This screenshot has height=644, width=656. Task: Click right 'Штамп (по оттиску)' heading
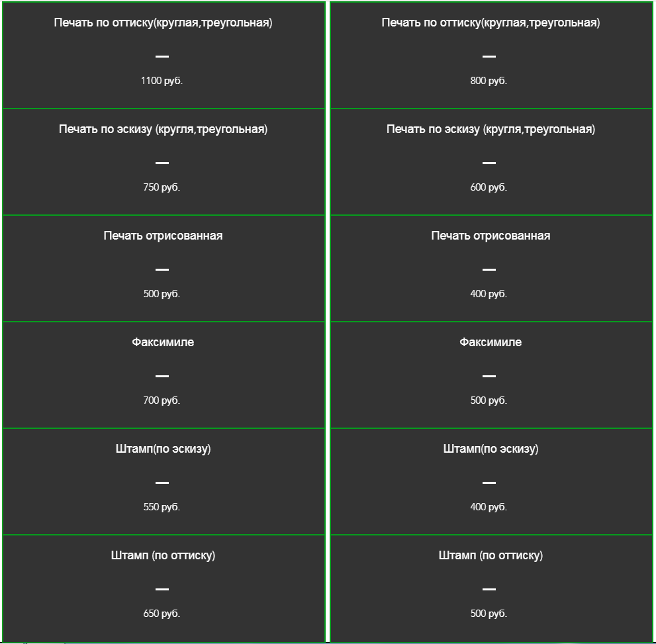(x=491, y=555)
